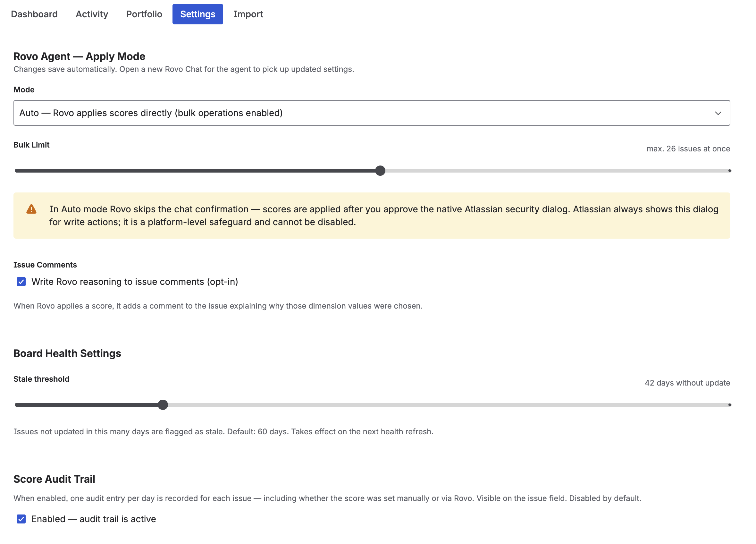
Task: Uncheck Write Rovo reasoning to issue comments
Action: [21, 282]
